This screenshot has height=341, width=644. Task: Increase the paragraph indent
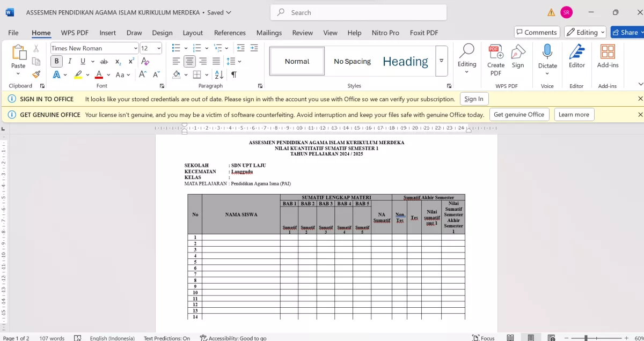point(254,48)
